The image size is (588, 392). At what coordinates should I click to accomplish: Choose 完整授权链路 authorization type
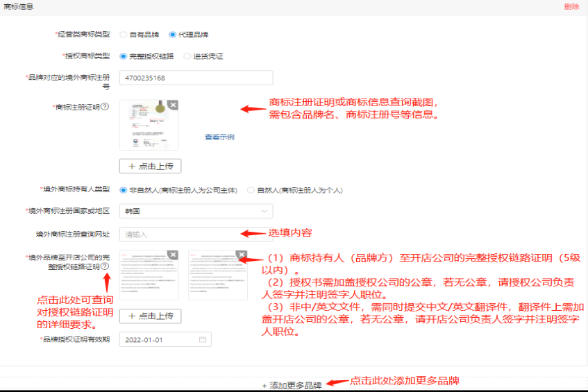(124, 56)
